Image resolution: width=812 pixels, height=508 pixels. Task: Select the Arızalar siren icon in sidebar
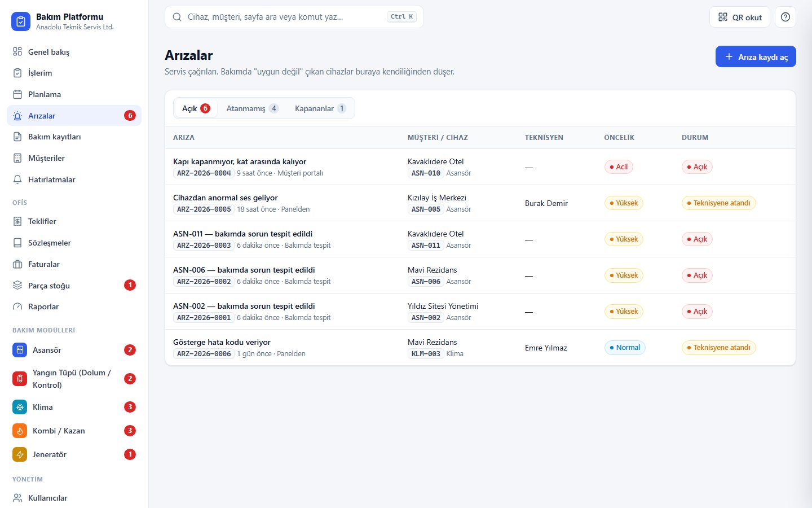[x=17, y=116]
